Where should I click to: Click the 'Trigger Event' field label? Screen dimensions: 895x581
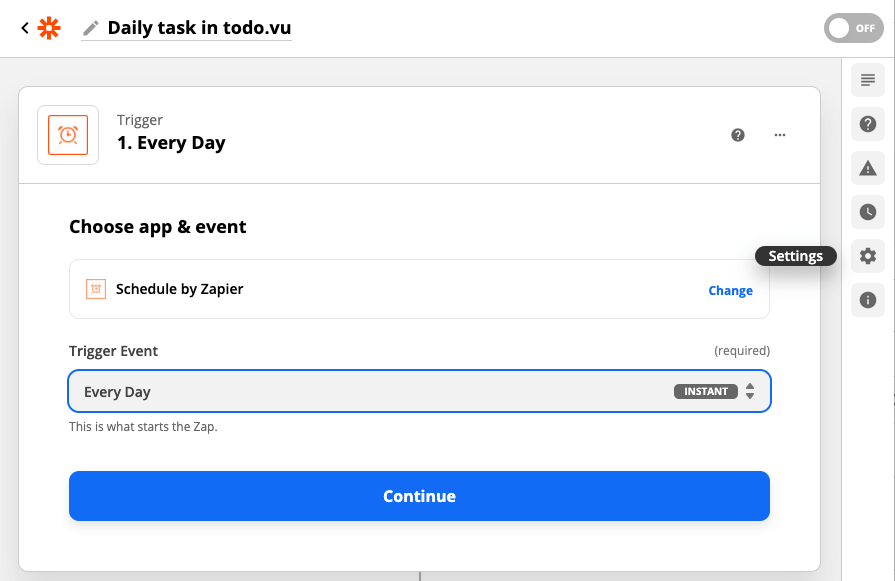coord(114,351)
